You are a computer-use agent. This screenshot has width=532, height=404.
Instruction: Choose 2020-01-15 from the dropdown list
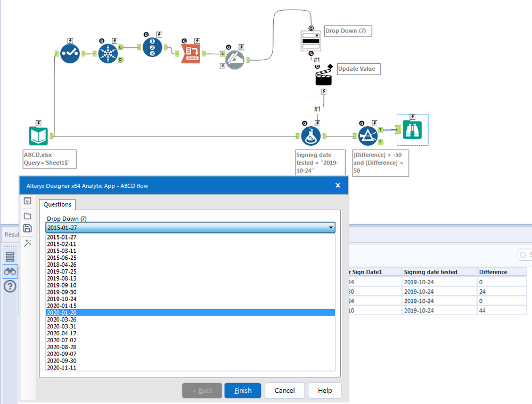click(190, 306)
